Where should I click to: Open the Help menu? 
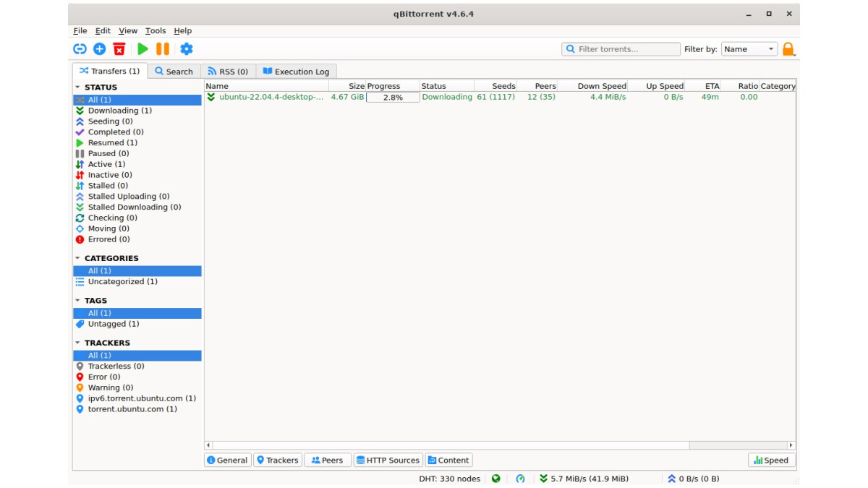point(183,31)
